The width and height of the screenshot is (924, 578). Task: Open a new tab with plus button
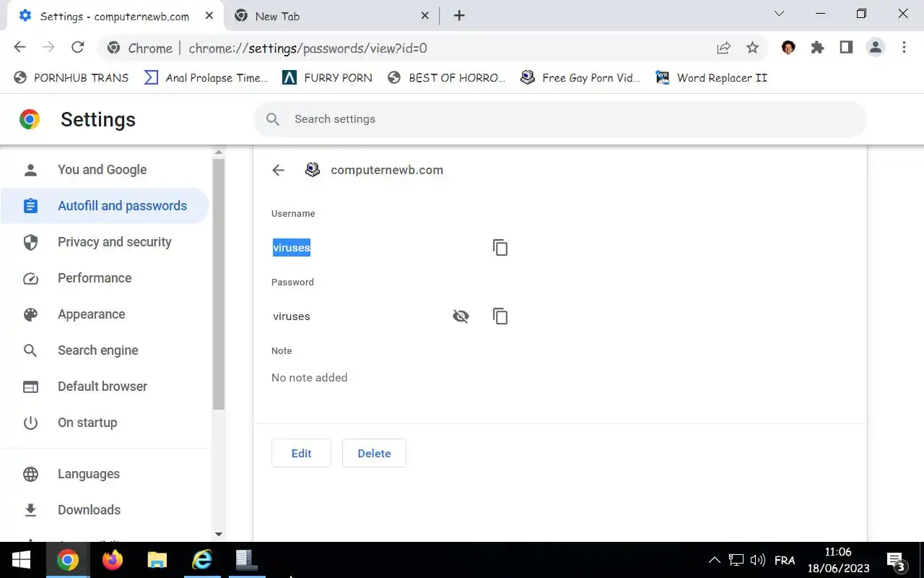(x=459, y=16)
